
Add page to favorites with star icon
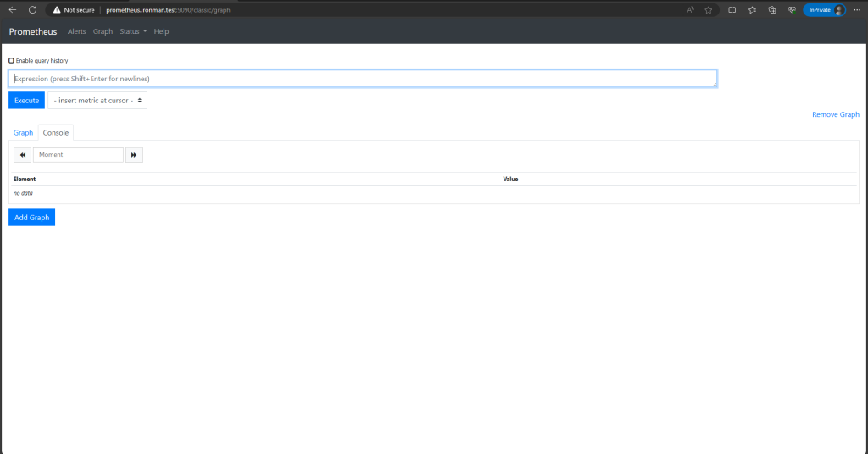pyautogui.click(x=709, y=10)
